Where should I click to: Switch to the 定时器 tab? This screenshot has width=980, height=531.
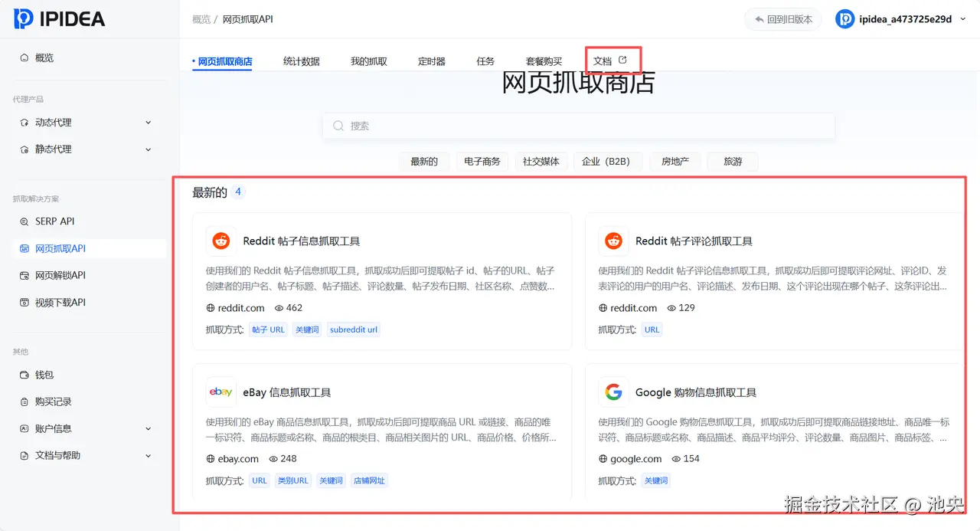(x=432, y=61)
